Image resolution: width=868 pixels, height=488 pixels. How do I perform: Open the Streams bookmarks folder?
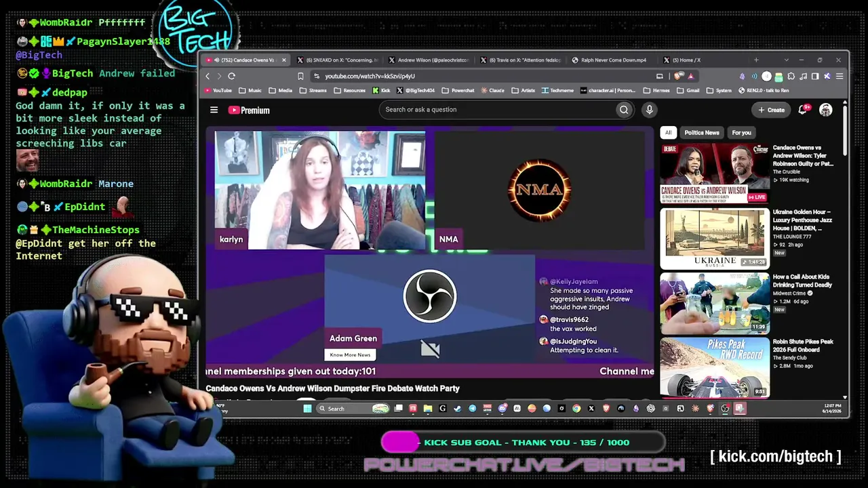coord(313,90)
